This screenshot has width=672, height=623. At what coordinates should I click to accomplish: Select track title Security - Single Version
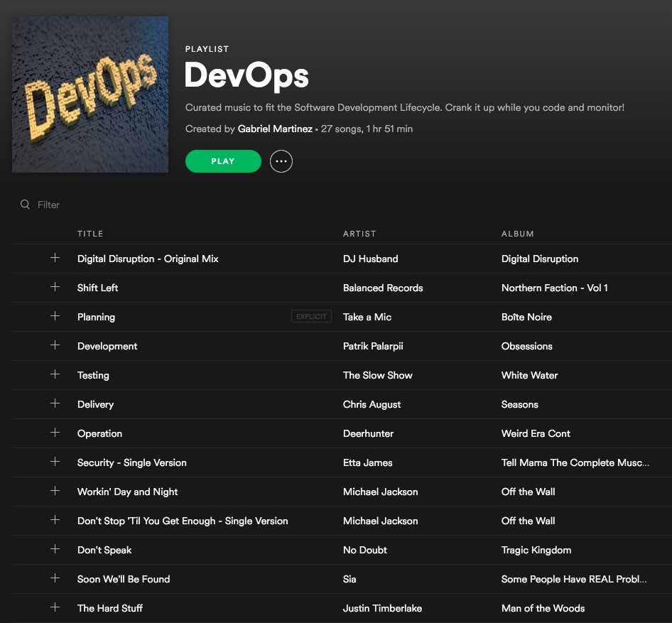131,462
